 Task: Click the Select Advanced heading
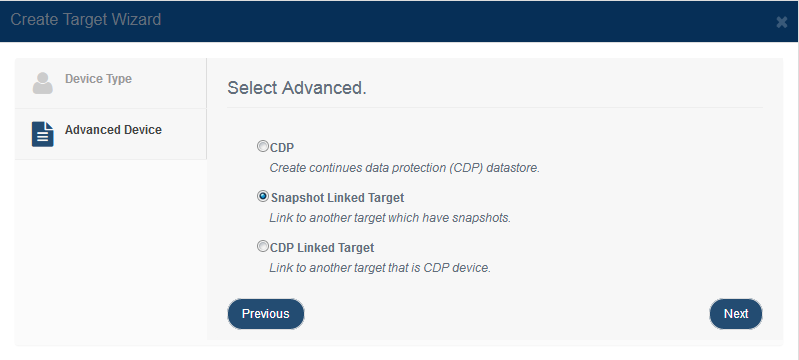[297, 88]
